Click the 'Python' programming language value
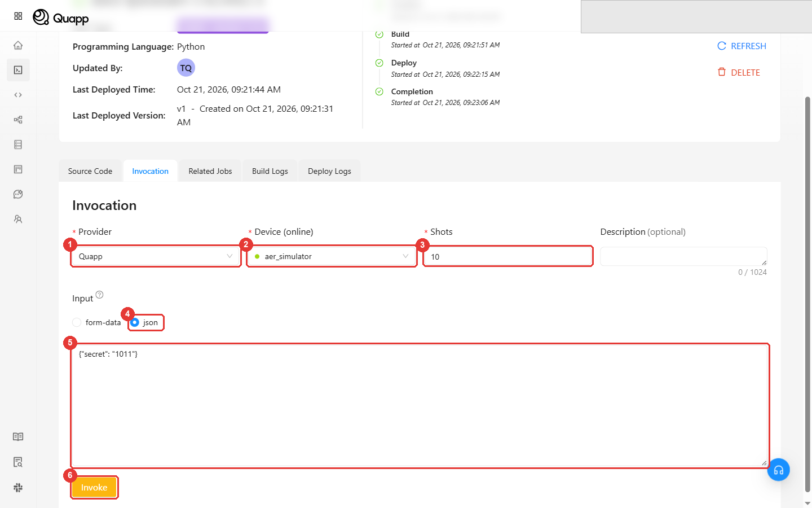Screen dimensions: 812x508 (x=191, y=47)
